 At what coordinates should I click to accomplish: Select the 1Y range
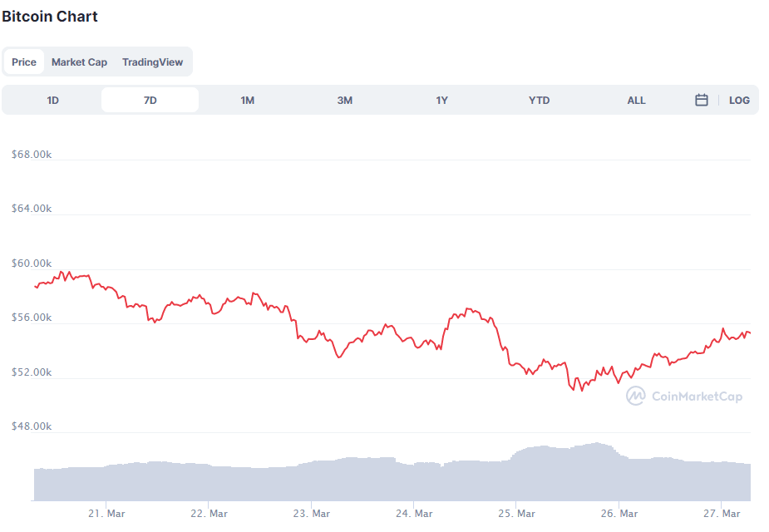click(441, 100)
